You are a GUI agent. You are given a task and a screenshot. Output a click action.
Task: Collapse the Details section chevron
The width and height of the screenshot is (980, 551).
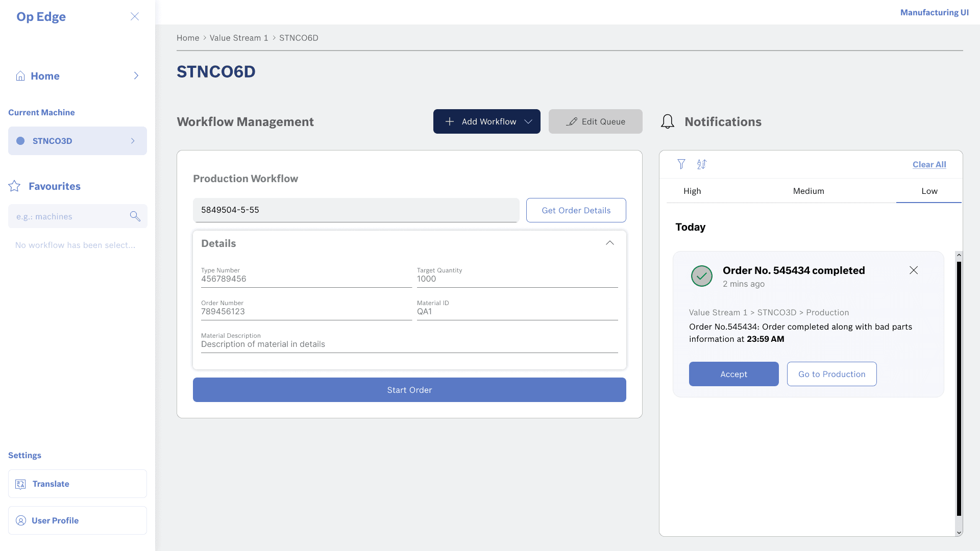609,243
